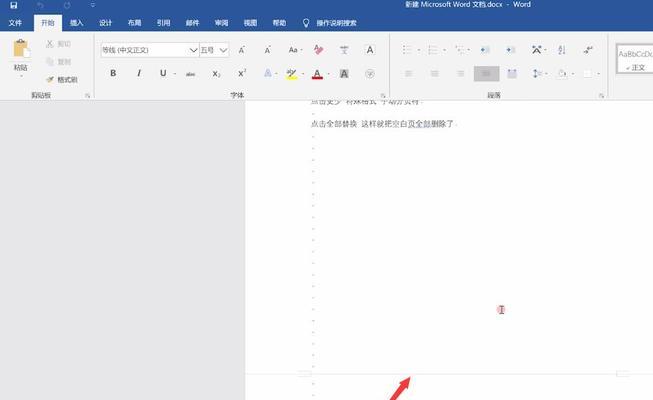Open the 剪贴板 pane launcher
The image size is (653, 400).
tap(87, 95)
